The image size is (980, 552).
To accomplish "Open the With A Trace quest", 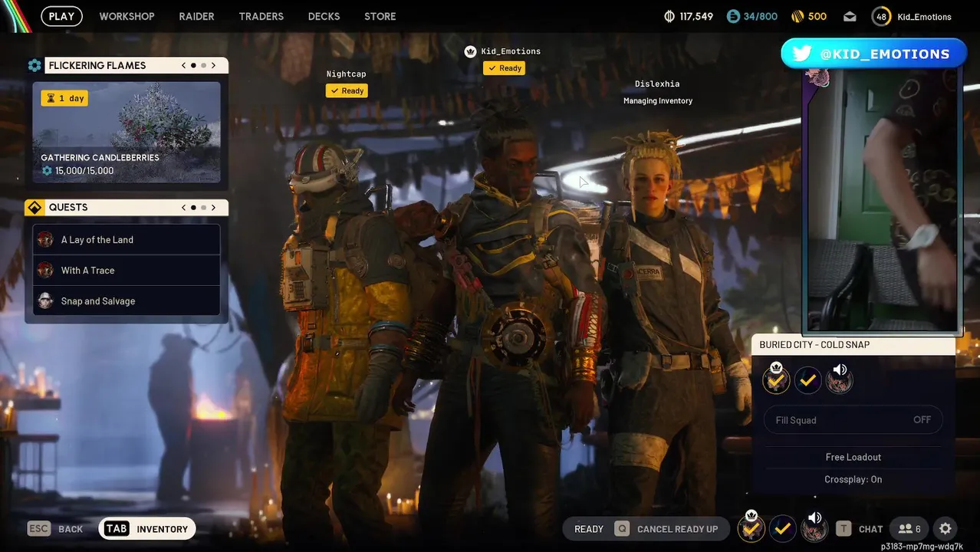I will coord(127,270).
